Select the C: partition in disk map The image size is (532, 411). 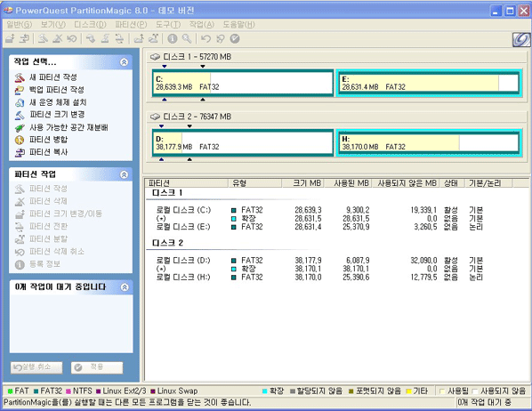click(243, 83)
